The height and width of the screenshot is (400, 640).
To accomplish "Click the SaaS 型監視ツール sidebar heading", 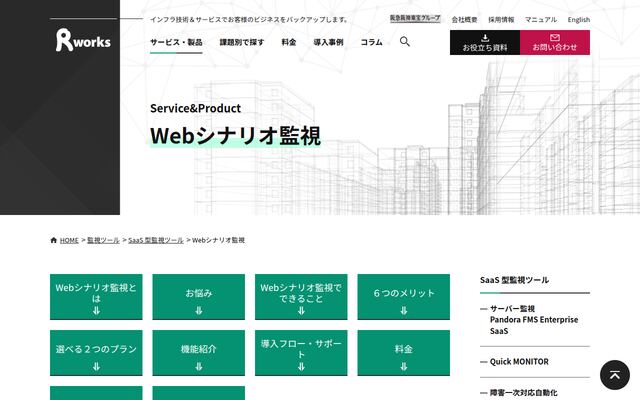I will click(514, 280).
